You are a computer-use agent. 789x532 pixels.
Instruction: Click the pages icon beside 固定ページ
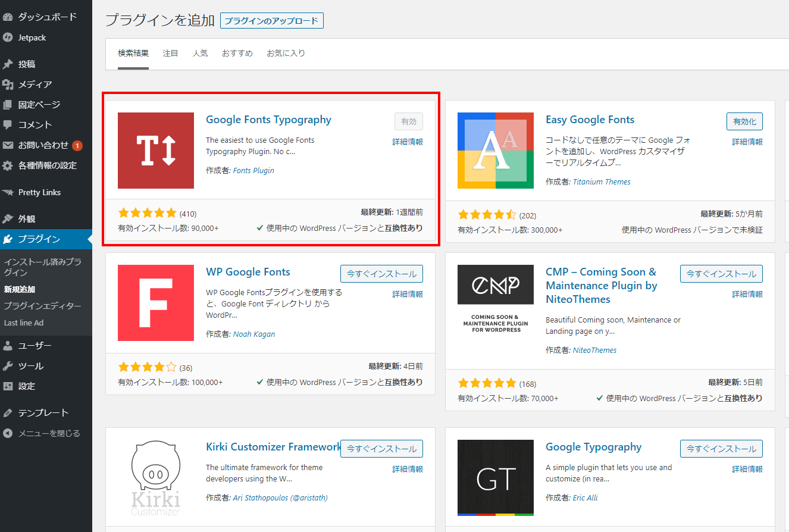pyautogui.click(x=8, y=105)
